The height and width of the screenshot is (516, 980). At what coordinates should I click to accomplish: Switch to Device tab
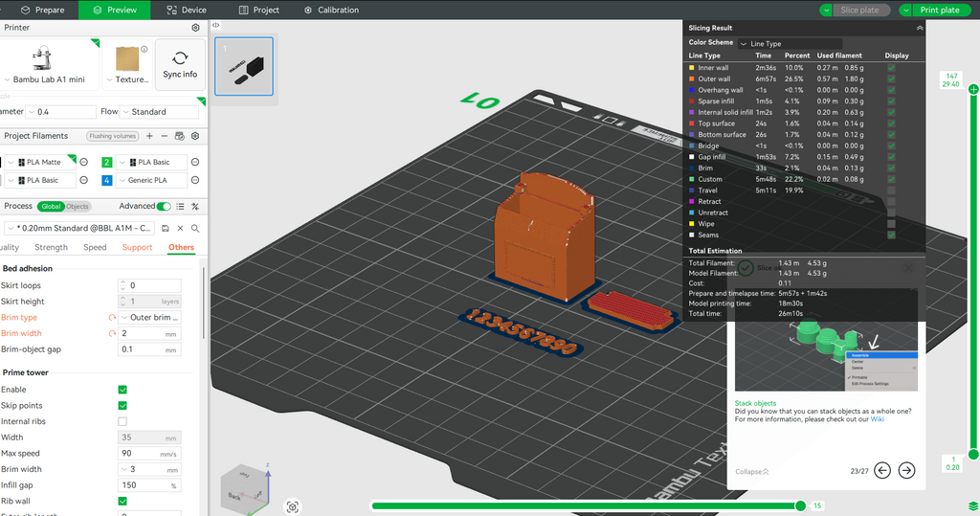(x=187, y=10)
